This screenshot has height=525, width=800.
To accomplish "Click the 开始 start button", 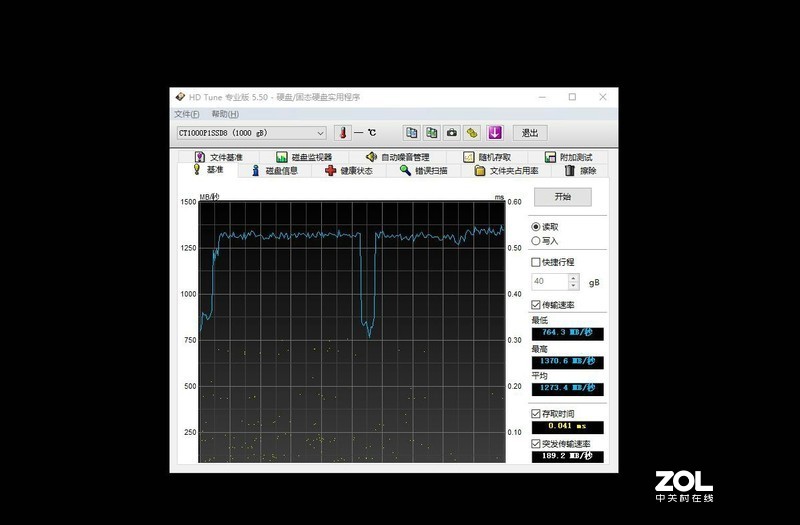I will [x=563, y=197].
